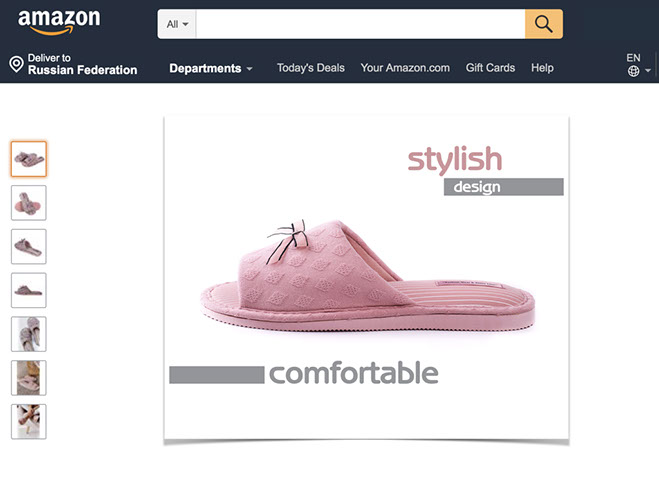659x494 pixels.
Task: Open the All category search dropdown
Action: (177, 24)
